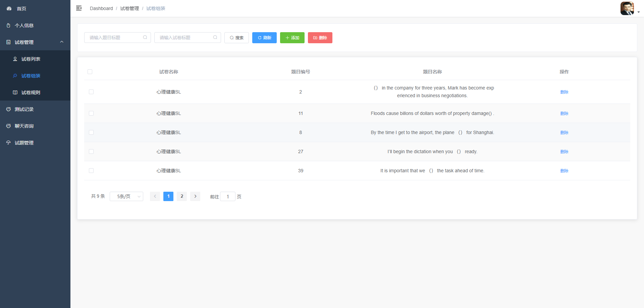Click the dashboard icon beside 首页
This screenshot has width=644, height=308.
click(9, 9)
